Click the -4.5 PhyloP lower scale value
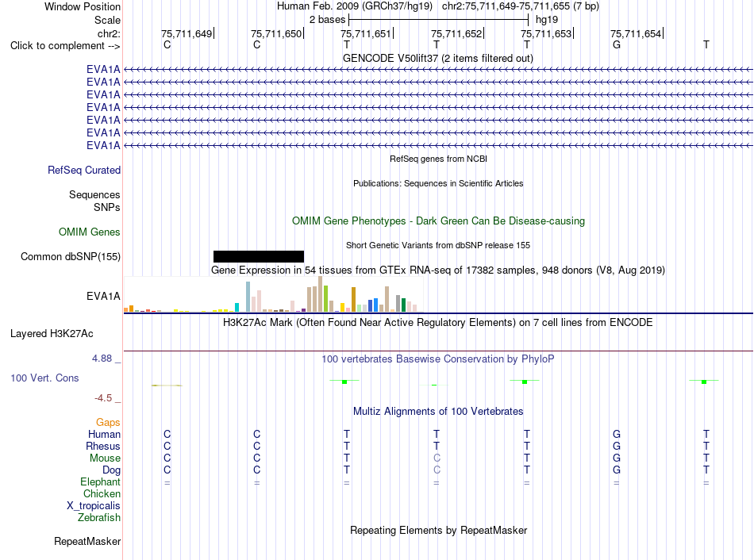Screen dimensions: 754x560 pyautogui.click(x=103, y=398)
